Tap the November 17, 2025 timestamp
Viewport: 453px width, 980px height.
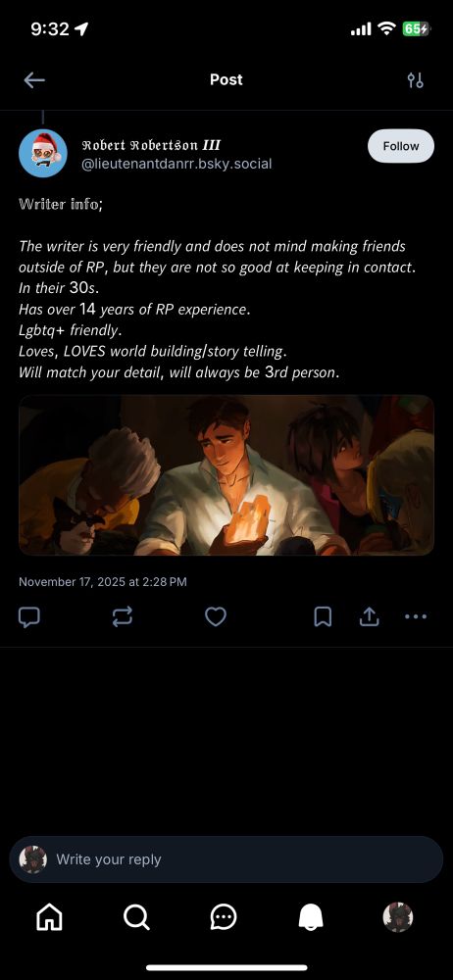[103, 582]
